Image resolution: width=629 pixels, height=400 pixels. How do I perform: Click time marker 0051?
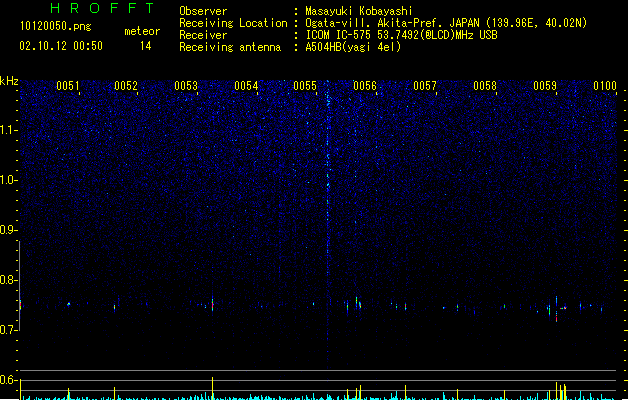(x=68, y=86)
